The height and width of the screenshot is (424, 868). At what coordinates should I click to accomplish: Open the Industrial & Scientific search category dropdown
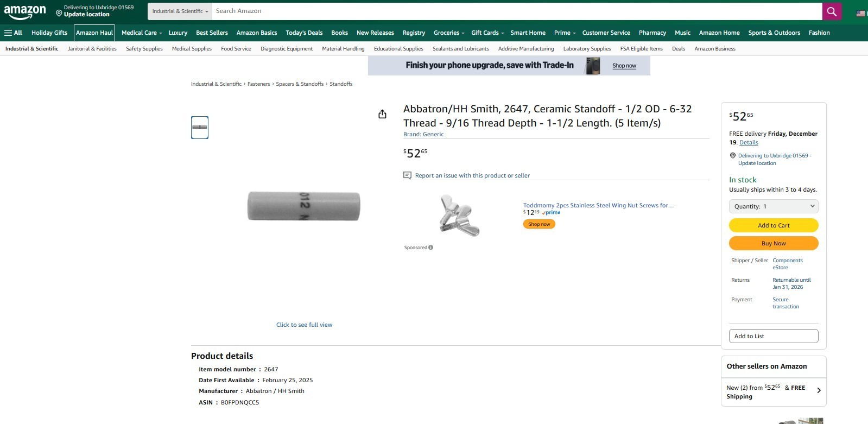(180, 11)
